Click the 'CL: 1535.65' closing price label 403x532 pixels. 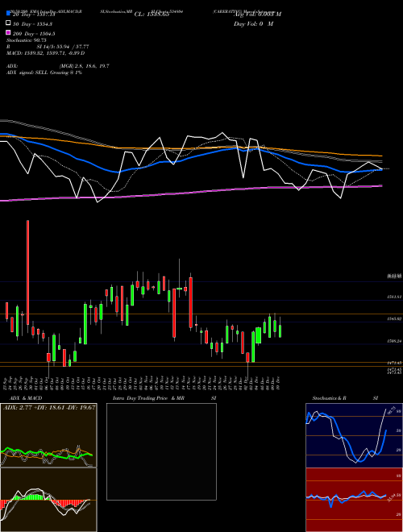point(152,15)
